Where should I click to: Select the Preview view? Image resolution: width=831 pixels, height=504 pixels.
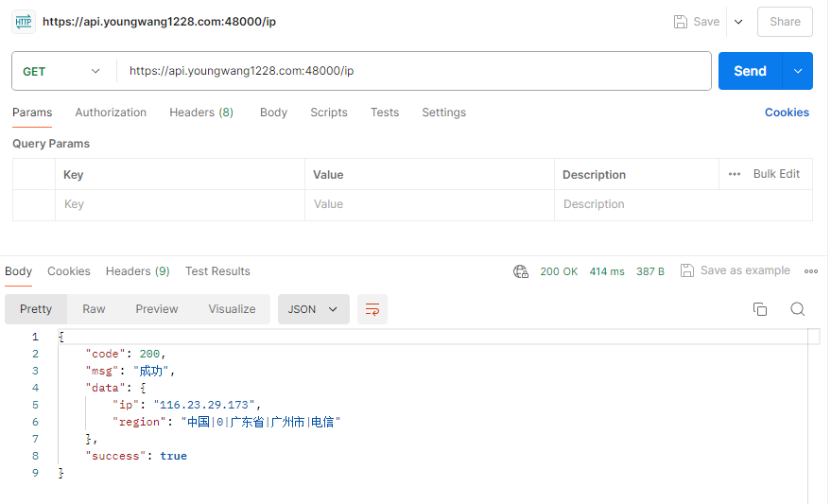coord(157,309)
